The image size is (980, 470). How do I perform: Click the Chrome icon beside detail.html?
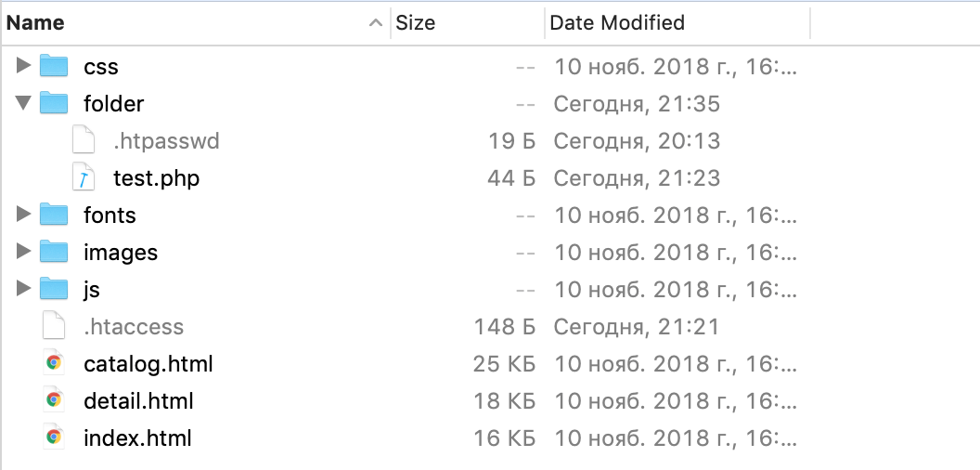coord(54,400)
